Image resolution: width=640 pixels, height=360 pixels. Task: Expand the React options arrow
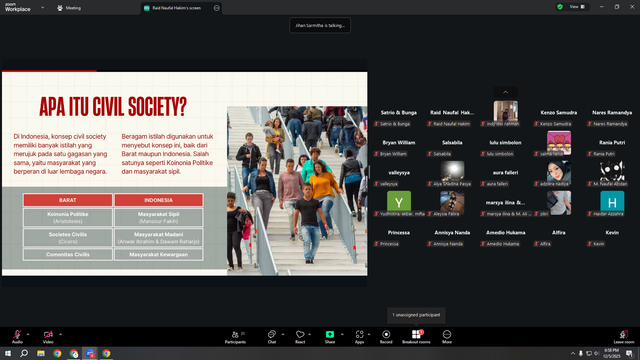point(310,334)
